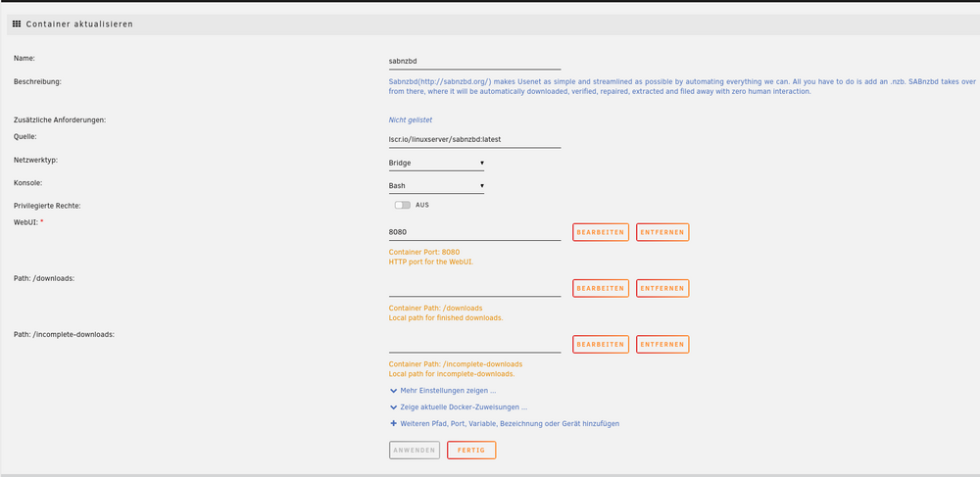Open the Konsole Bash dropdown

click(436, 185)
